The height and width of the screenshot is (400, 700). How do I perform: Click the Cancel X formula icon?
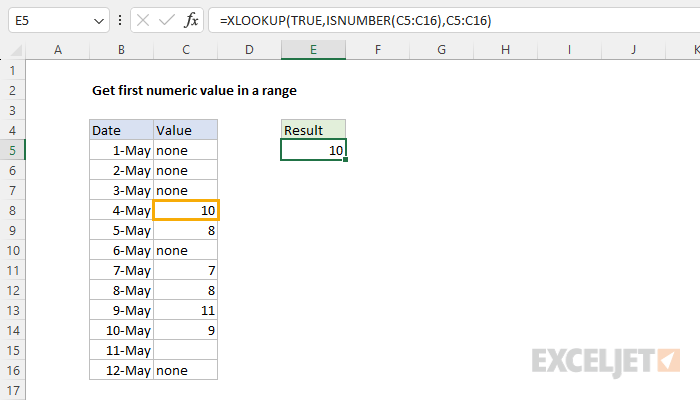141,21
